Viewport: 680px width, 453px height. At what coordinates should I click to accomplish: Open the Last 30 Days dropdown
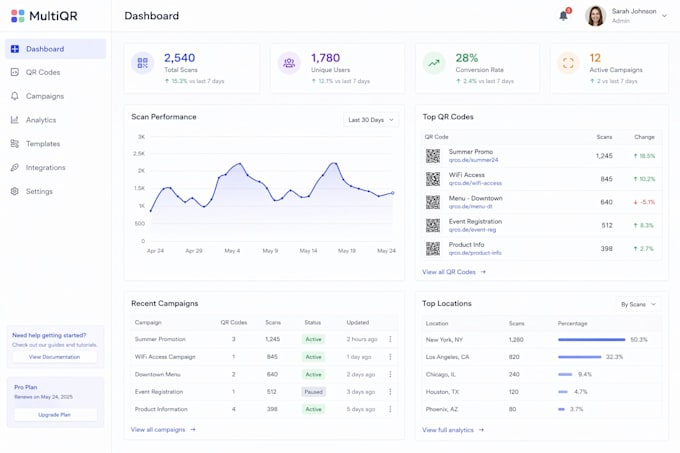[371, 120]
